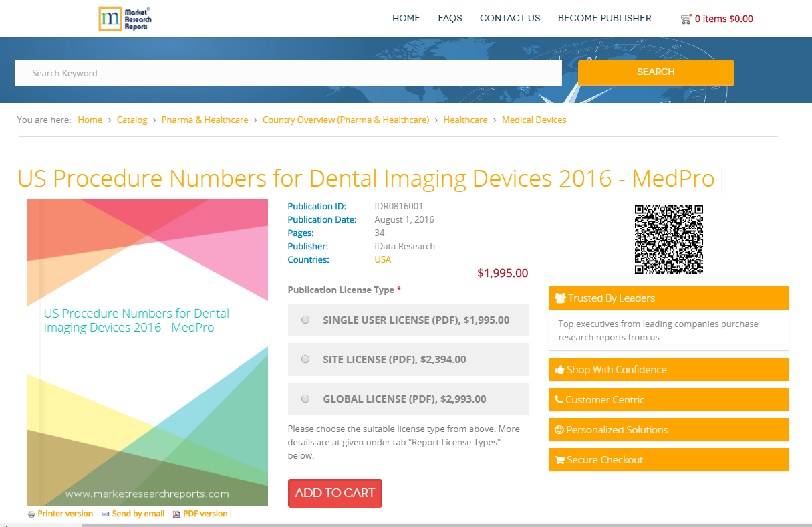Image resolution: width=812 pixels, height=527 pixels.
Task: Click the email icon beside Send by email
Action: point(104,514)
